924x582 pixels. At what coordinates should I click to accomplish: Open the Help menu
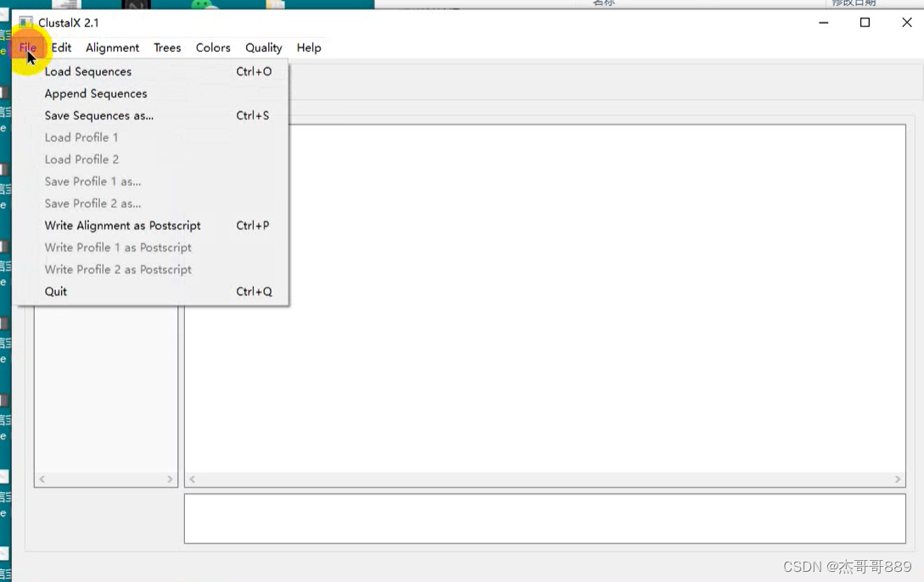pos(309,48)
